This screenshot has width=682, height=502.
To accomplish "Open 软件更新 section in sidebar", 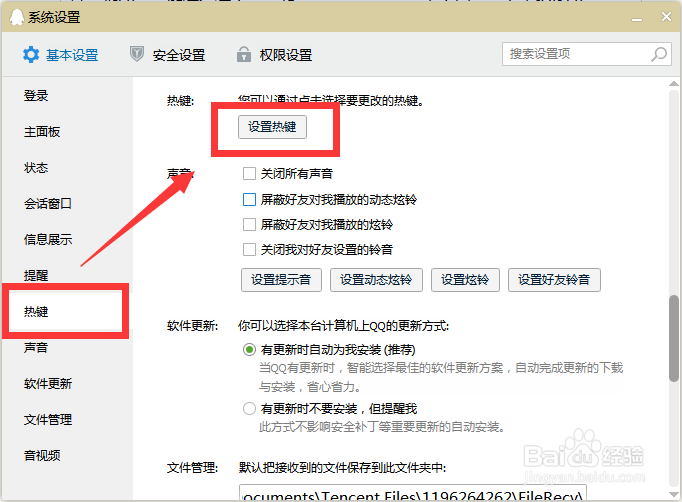I will (48, 384).
